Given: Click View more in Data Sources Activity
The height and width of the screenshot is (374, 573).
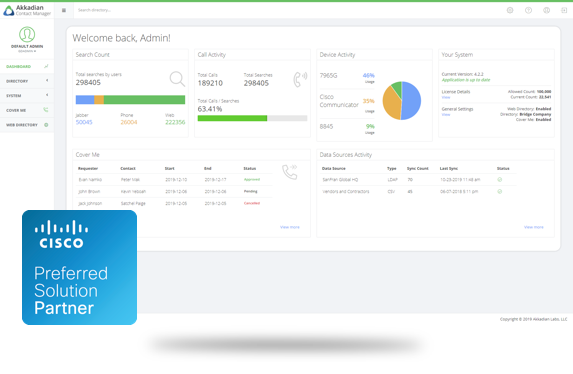Looking at the screenshot, I should tap(534, 227).
